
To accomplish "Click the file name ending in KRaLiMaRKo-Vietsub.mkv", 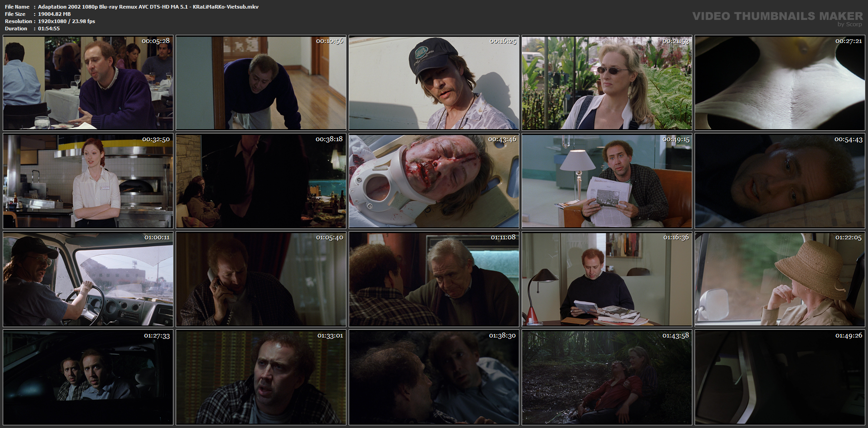I will point(148,7).
